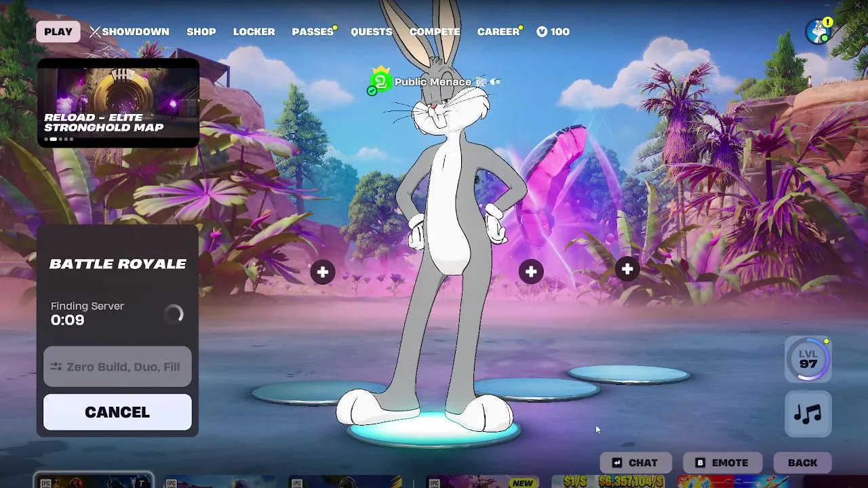
Task: Switch to the COMPETE tab
Action: click(435, 32)
